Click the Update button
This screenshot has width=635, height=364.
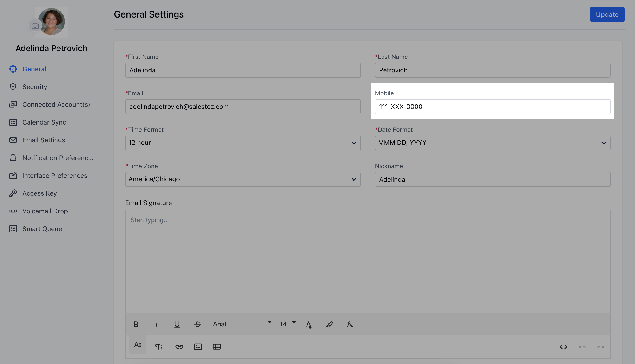pos(607,14)
